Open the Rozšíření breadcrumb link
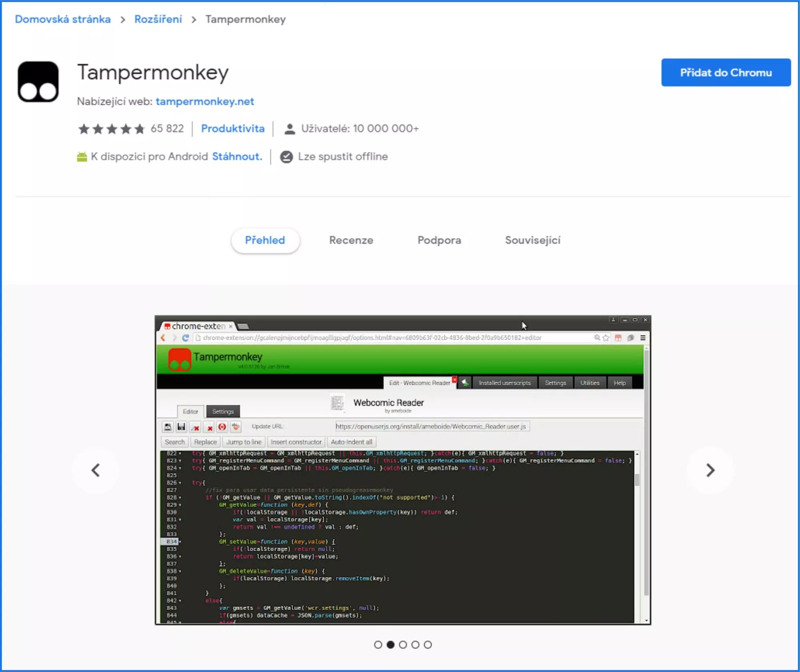This screenshot has height=672, width=800. click(x=158, y=19)
